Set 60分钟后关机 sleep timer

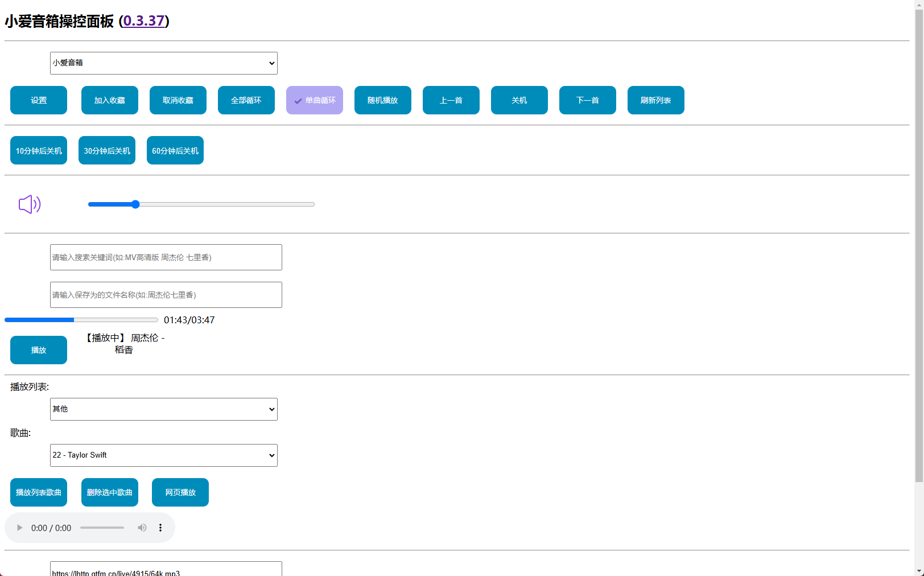pyautogui.click(x=175, y=150)
